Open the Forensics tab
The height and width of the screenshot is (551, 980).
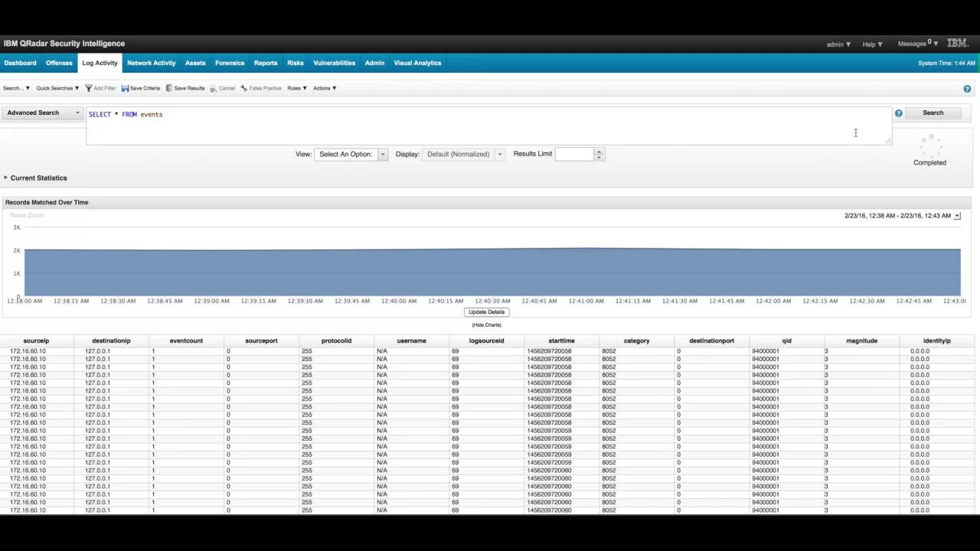tap(230, 63)
